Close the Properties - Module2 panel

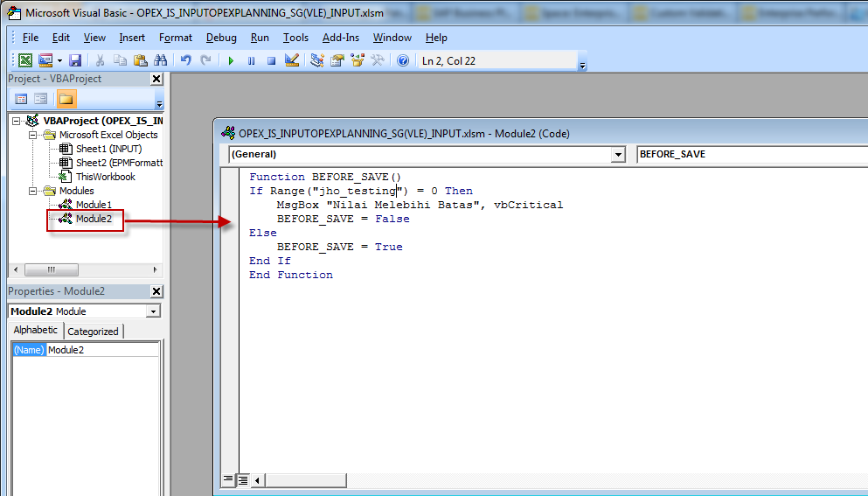(156, 291)
